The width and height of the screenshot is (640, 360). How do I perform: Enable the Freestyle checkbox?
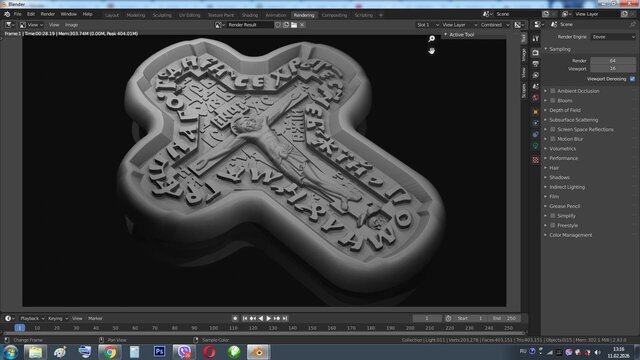(553, 225)
